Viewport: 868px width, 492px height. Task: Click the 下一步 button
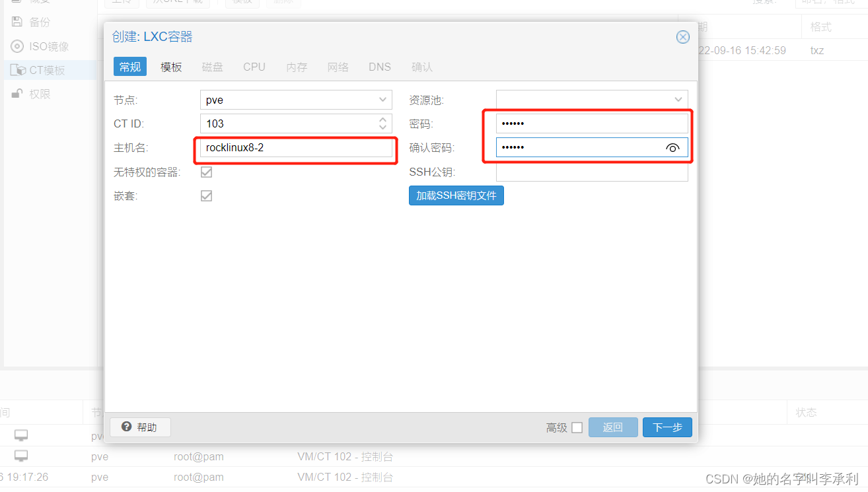(667, 427)
